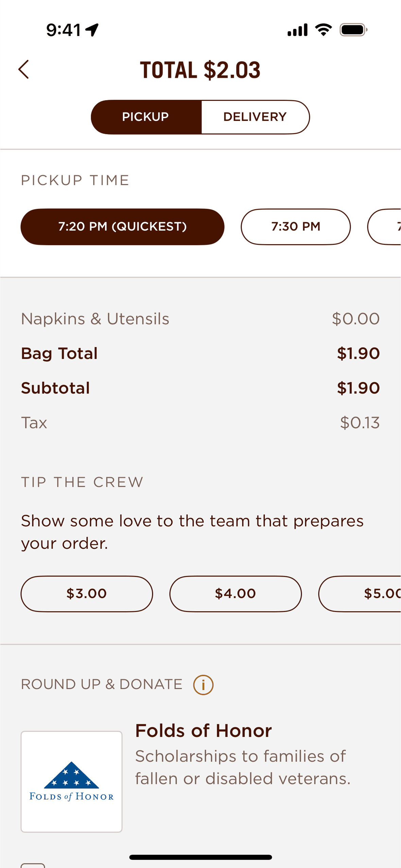Tap the home indicator bar
The width and height of the screenshot is (401, 868).
tap(201, 857)
